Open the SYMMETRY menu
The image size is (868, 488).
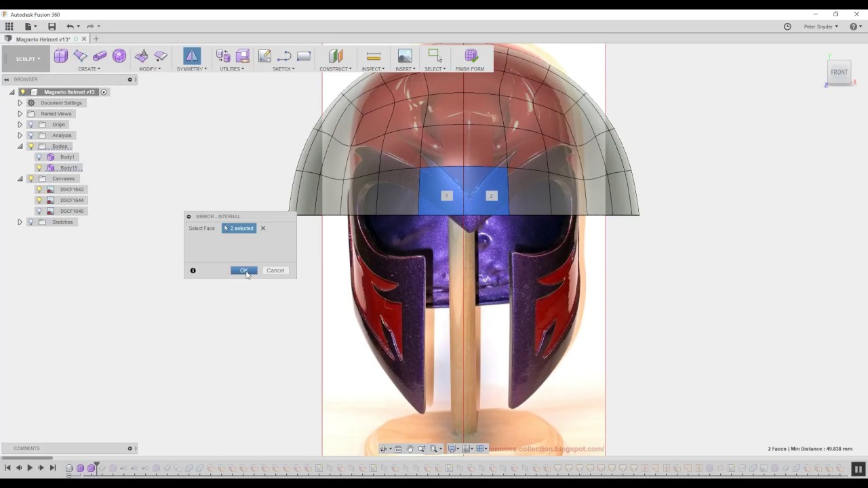[x=191, y=69]
